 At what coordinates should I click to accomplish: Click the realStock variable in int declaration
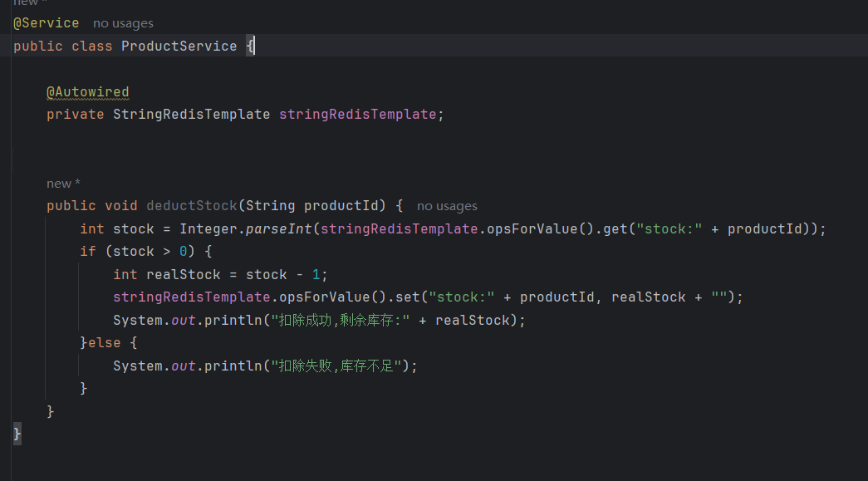pyautogui.click(x=184, y=274)
